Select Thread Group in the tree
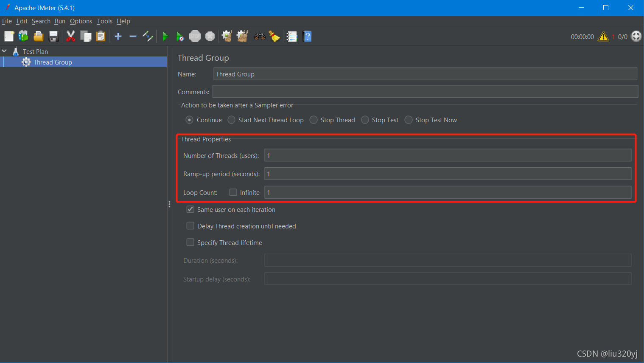This screenshot has width=644, height=363. [x=53, y=62]
